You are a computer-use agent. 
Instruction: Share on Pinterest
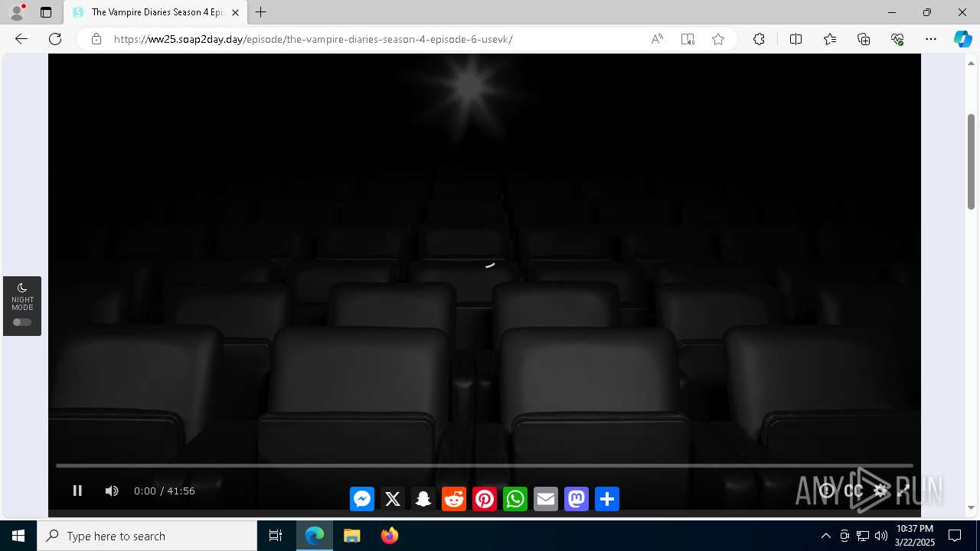[x=485, y=499]
